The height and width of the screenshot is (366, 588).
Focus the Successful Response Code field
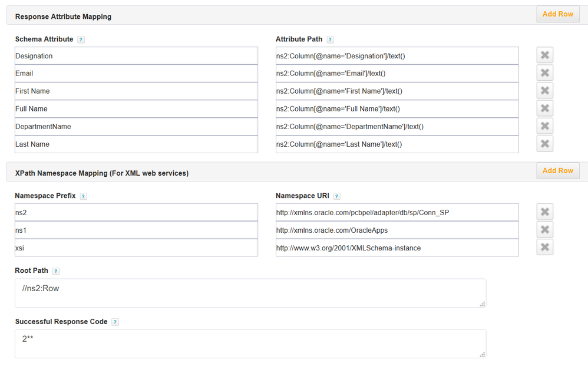click(250, 343)
